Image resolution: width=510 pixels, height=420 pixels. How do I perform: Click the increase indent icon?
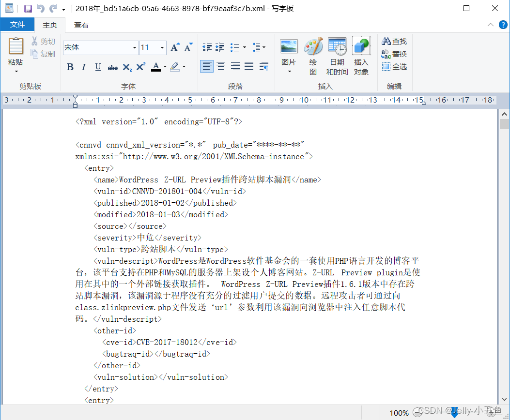coord(220,47)
